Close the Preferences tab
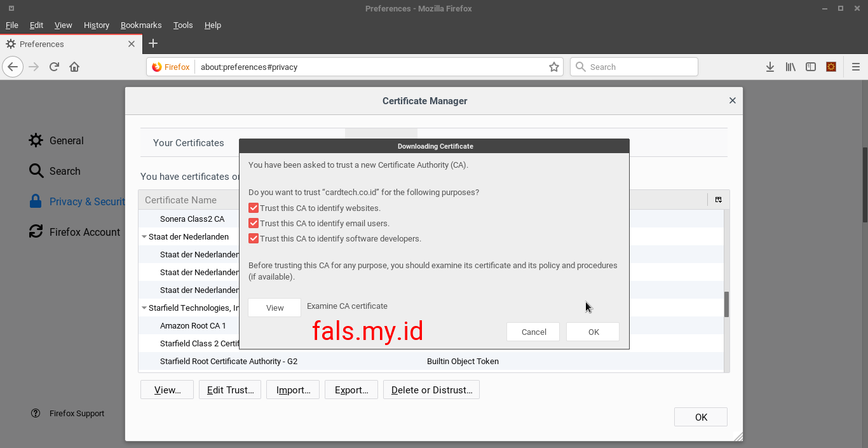868x448 pixels. tap(132, 44)
